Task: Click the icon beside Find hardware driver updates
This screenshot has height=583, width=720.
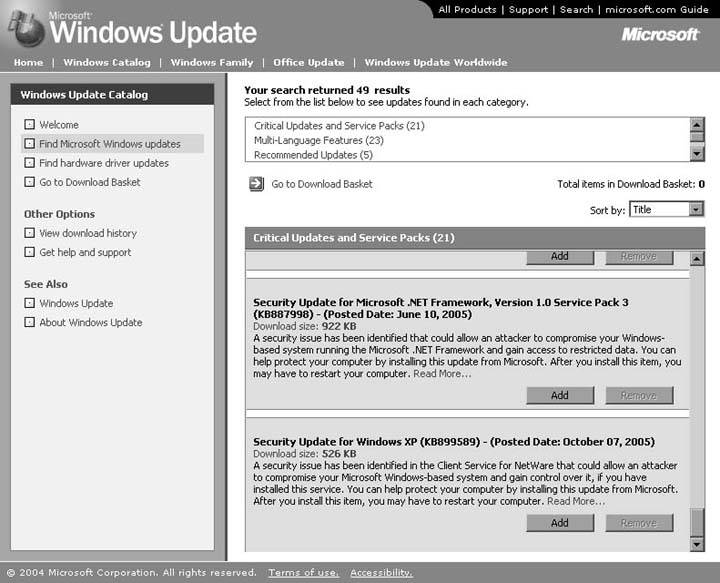Action: pyautogui.click(x=29, y=163)
